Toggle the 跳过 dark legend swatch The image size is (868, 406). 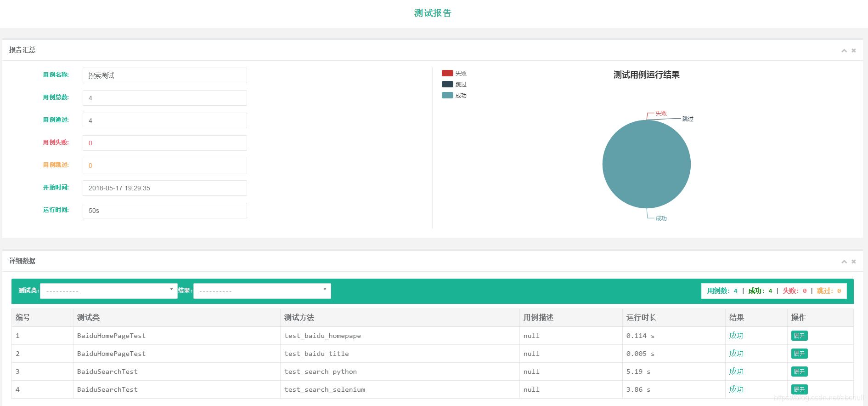click(447, 84)
